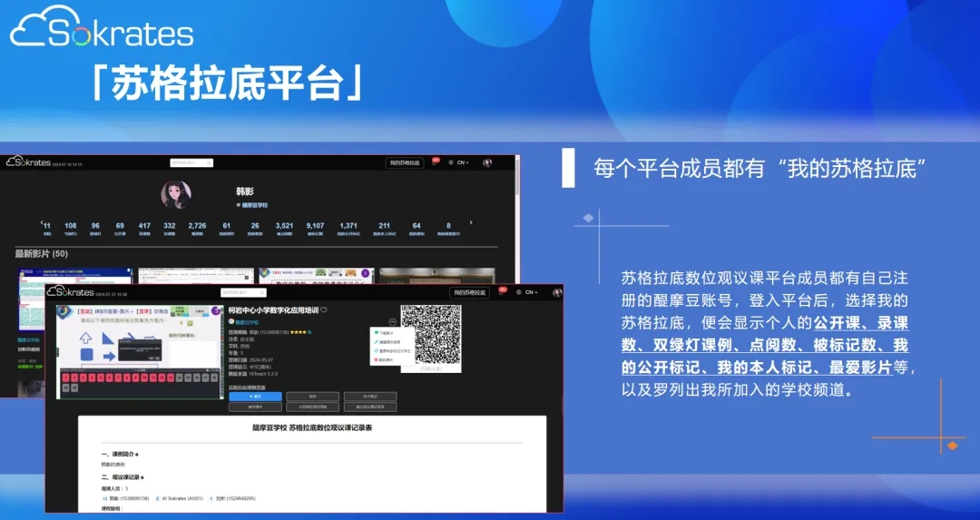This screenshot has width=980, height=520.
Task: Click the globe language icon in lower window header
Action: (518, 292)
